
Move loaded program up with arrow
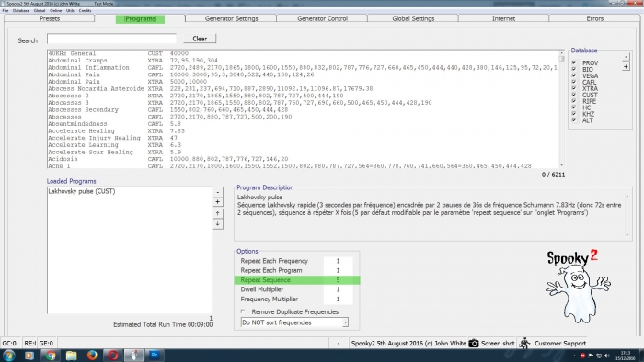point(218,213)
